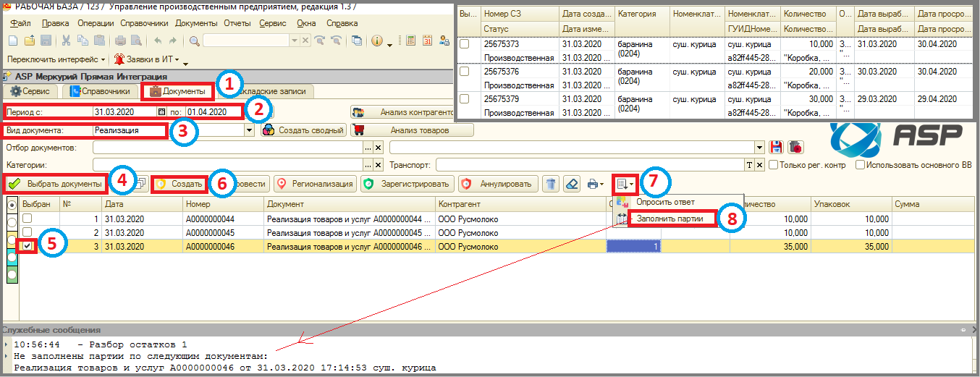The height and width of the screenshot is (377, 980).
Task: Click the copy icon in the toolbar
Action: click(83, 41)
